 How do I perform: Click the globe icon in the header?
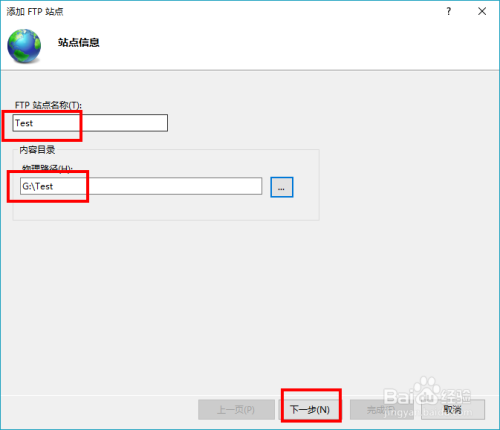coord(24,46)
